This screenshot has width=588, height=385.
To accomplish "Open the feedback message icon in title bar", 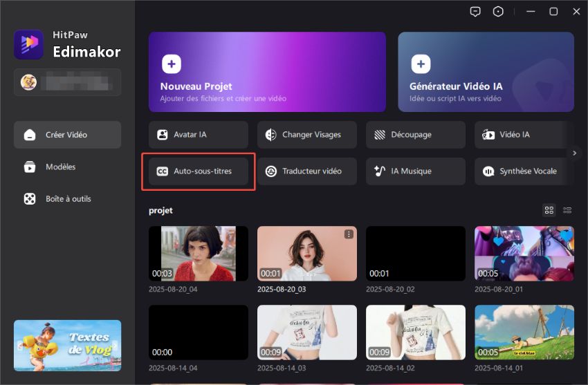I will coord(475,12).
